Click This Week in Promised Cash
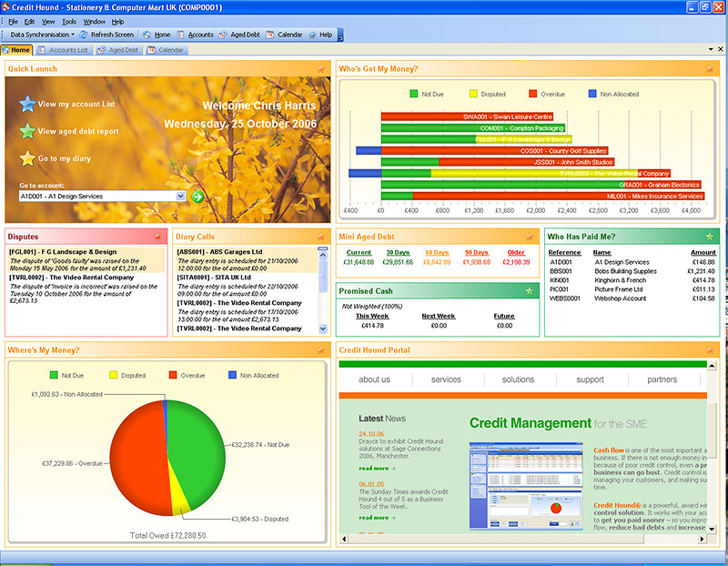Image resolution: width=728 pixels, height=566 pixels. tap(372, 316)
